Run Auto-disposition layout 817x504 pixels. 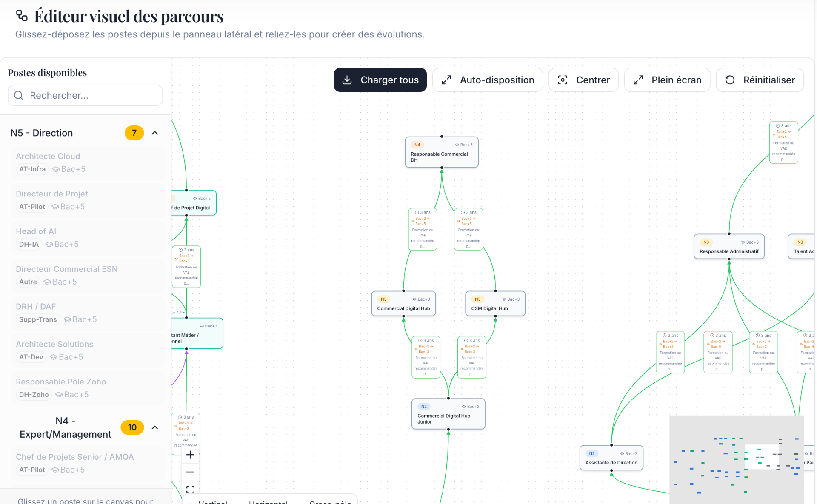pyautogui.click(x=488, y=80)
